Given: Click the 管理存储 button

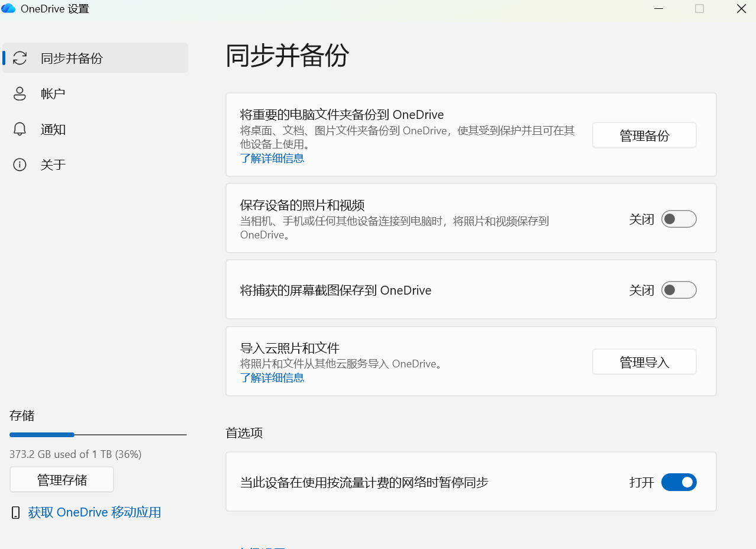Looking at the screenshot, I should tap(61, 480).
